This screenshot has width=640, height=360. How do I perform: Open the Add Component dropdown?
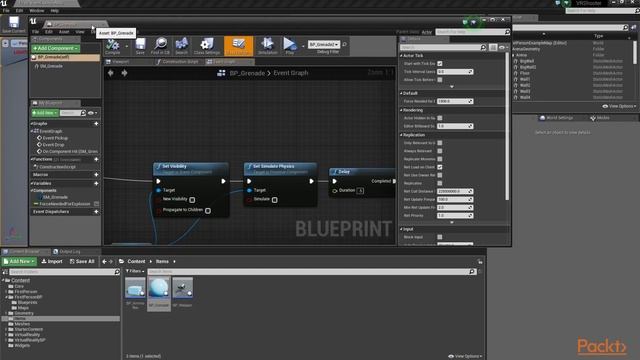click(56, 48)
